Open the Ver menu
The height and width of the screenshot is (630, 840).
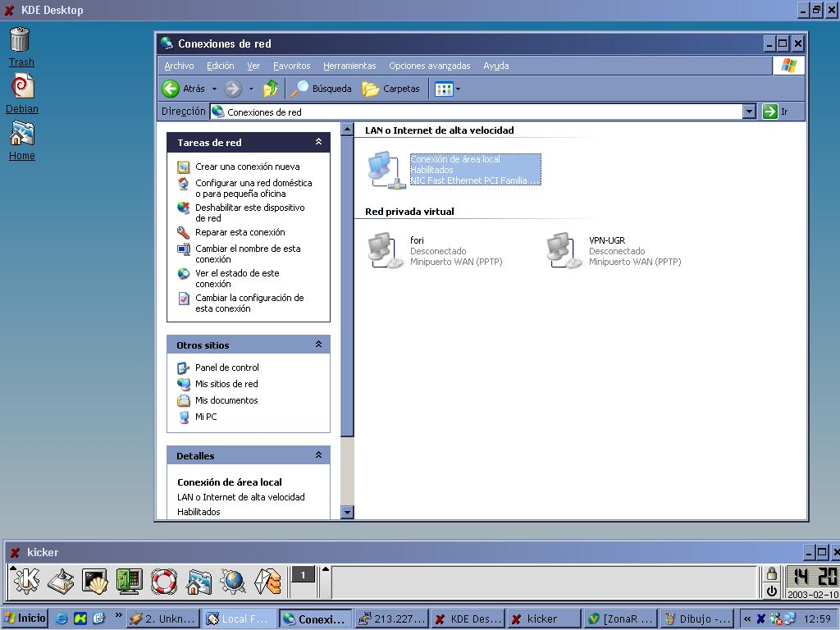253,66
